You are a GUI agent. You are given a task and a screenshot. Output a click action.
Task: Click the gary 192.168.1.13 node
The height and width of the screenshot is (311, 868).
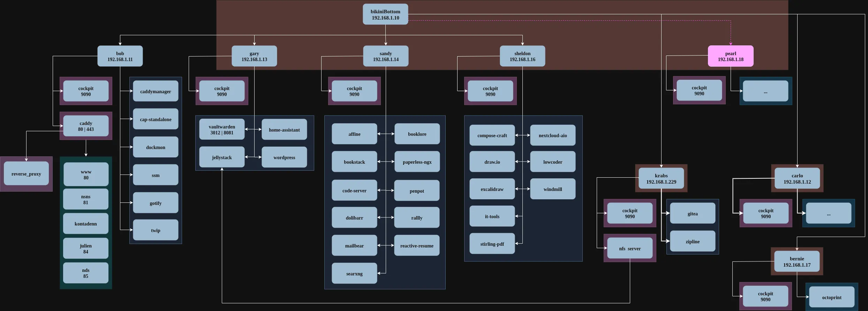(254, 56)
